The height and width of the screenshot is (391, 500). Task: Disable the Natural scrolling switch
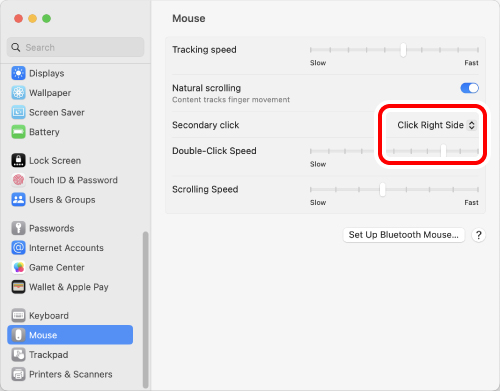pyautogui.click(x=469, y=88)
